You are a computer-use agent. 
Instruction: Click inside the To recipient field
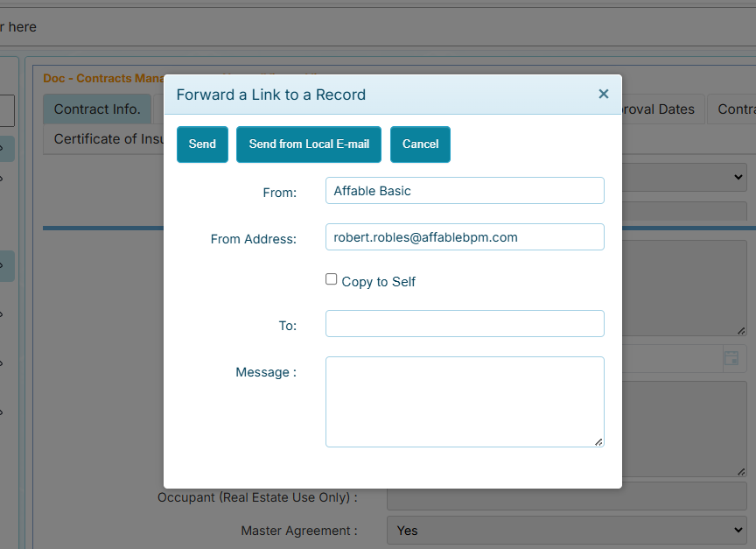pyautogui.click(x=465, y=323)
